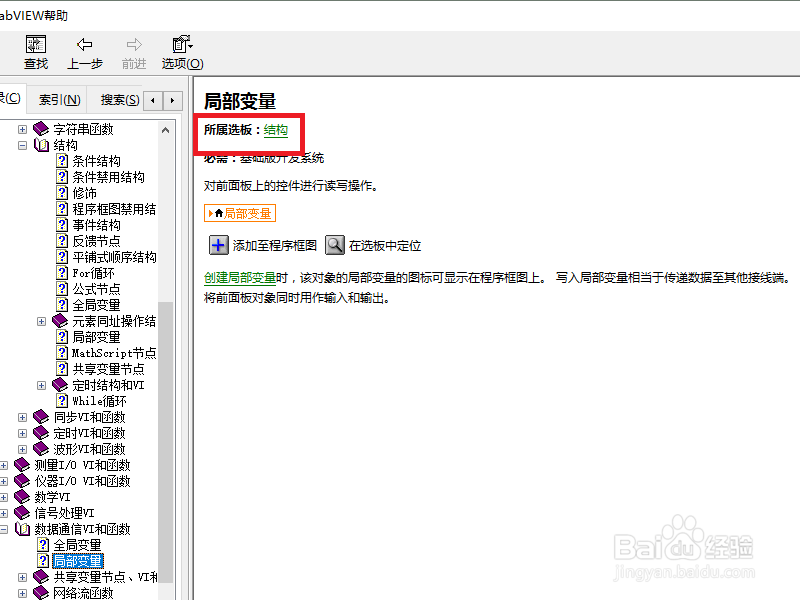Click the book icon for 测量I/O VI和函数
800x600 pixels.
(22, 465)
